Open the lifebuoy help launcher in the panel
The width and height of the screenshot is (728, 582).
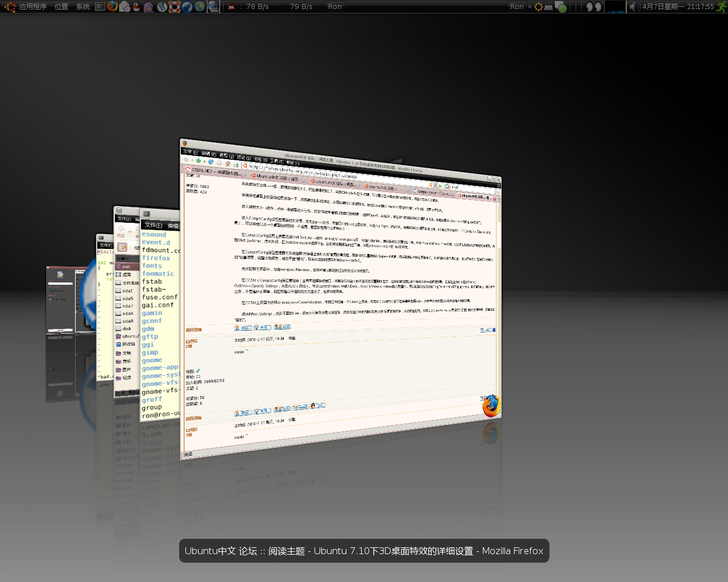tap(175, 7)
